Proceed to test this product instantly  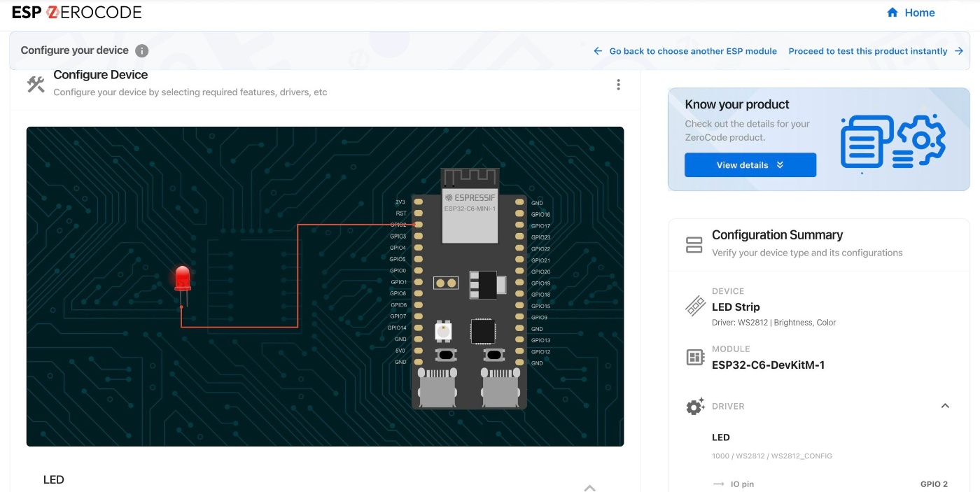(868, 51)
